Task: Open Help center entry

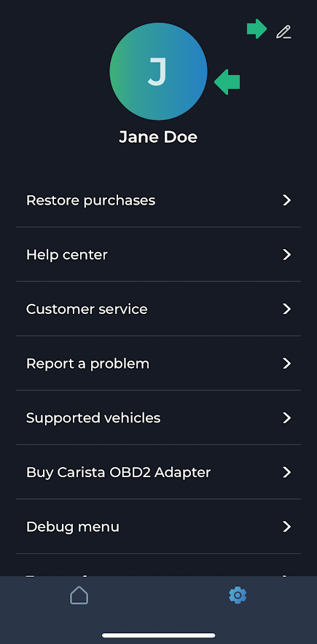Action: point(159,255)
